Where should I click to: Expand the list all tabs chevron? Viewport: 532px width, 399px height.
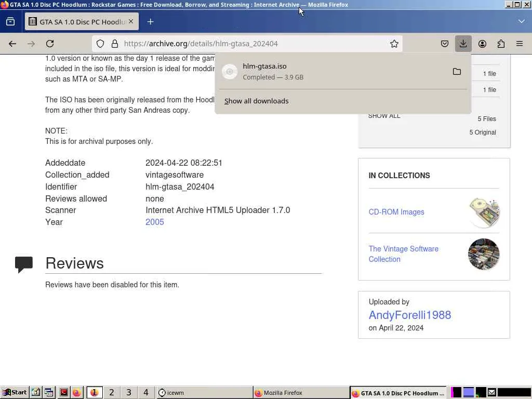pos(521,21)
